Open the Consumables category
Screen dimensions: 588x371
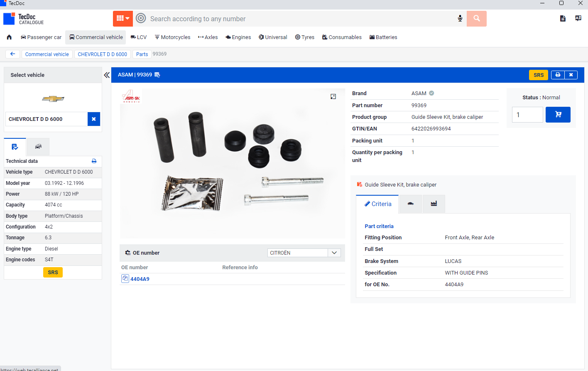[342, 37]
